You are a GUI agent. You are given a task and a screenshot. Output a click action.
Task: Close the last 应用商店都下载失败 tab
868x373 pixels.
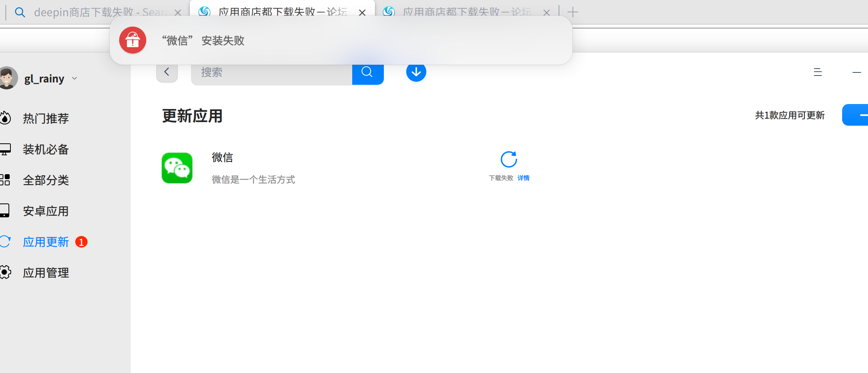547,13
